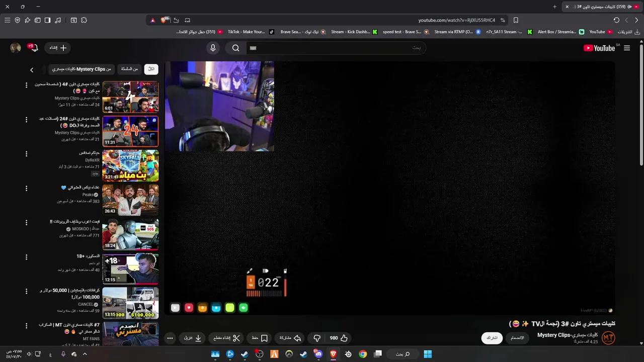The image size is (644, 362).
Task: Open options for Mystery Town #4 video
Action: tap(27, 85)
